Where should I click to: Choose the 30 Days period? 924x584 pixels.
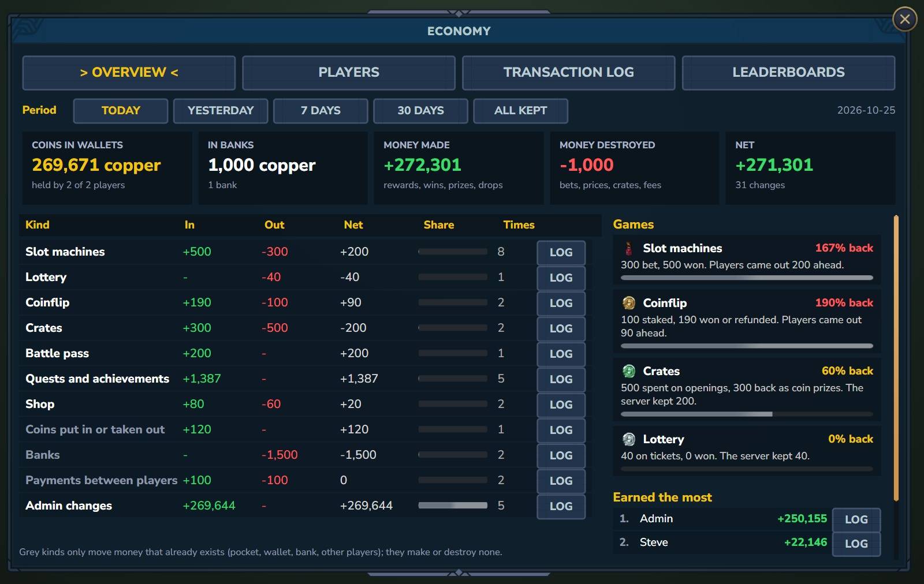click(x=420, y=111)
